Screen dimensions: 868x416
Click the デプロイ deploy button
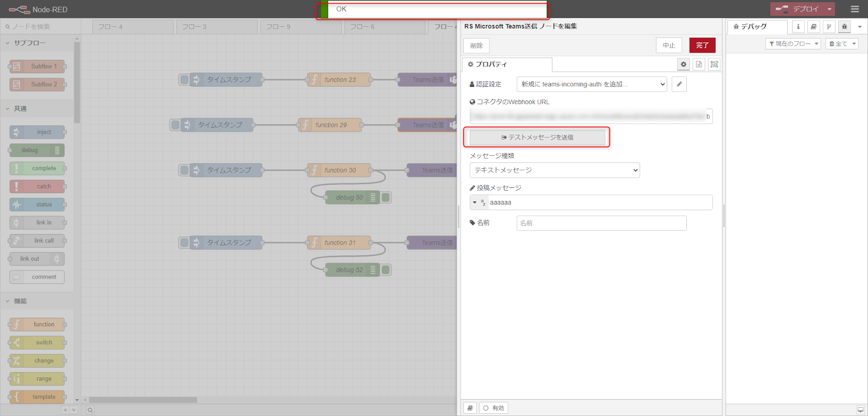(797, 9)
